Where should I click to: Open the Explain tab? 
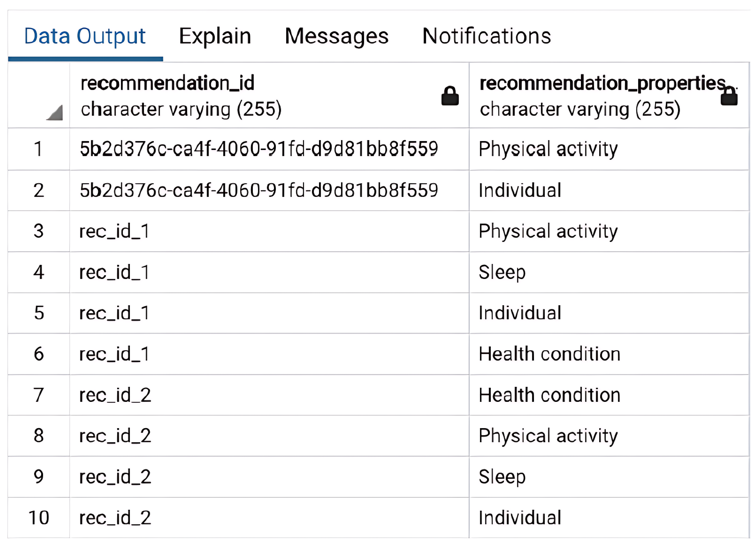(x=215, y=36)
